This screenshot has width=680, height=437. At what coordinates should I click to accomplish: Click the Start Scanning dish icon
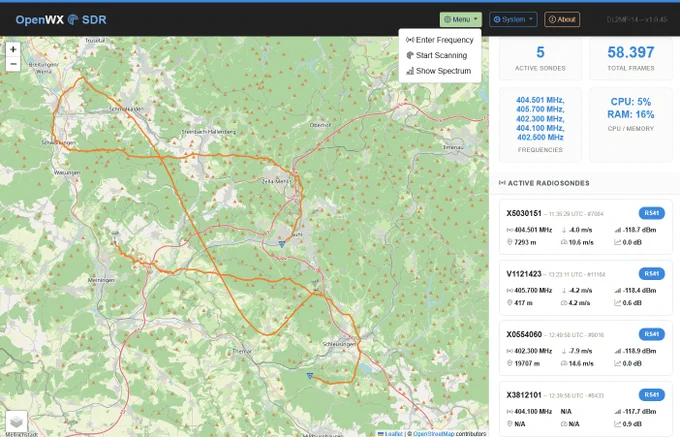pyautogui.click(x=410, y=55)
